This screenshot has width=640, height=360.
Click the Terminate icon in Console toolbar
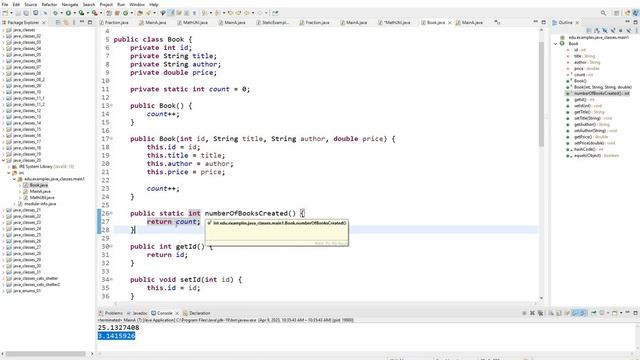tap(524, 313)
